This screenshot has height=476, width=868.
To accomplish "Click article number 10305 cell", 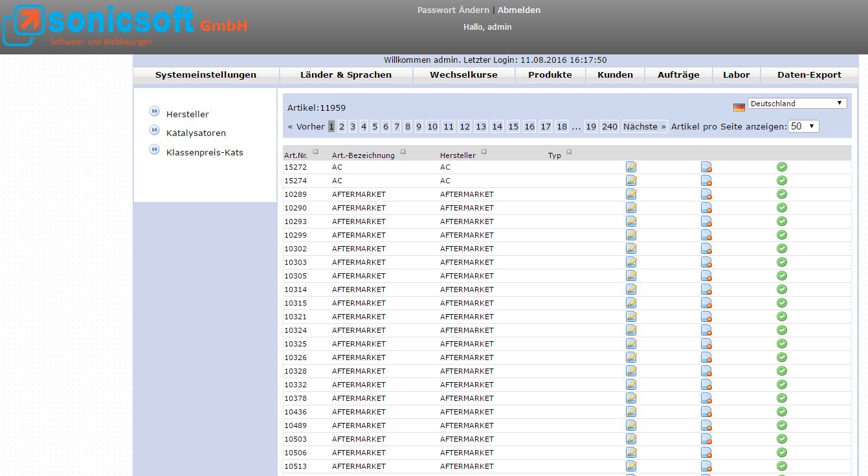I will [x=296, y=276].
